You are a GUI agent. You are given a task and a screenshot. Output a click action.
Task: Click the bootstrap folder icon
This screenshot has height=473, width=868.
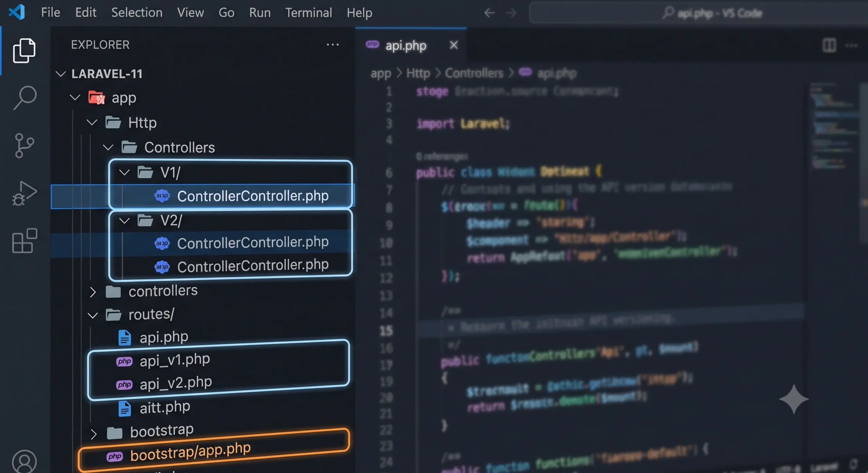coord(115,433)
